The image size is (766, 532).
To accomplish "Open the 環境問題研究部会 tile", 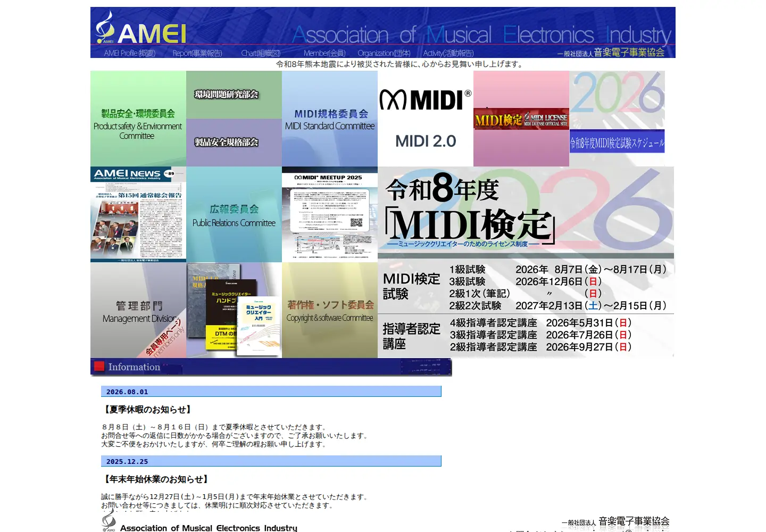I will coord(234,95).
